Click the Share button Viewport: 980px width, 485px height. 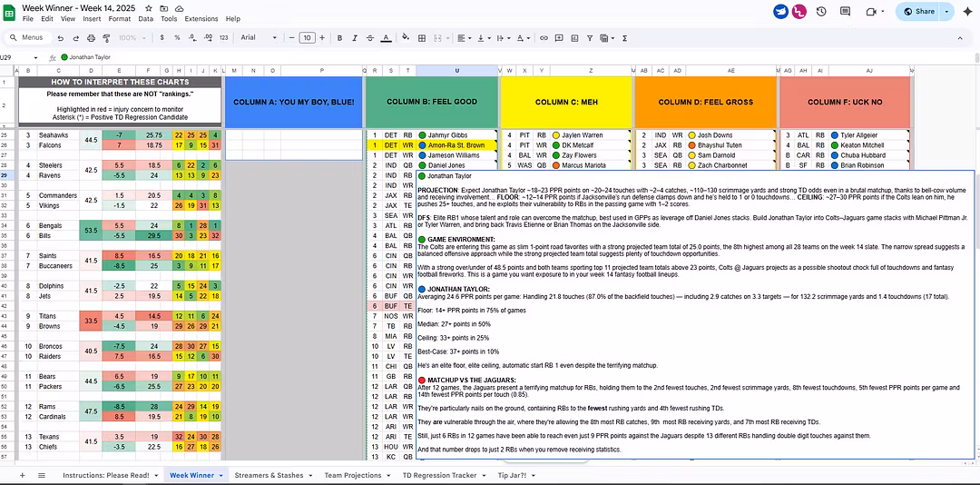coord(918,12)
